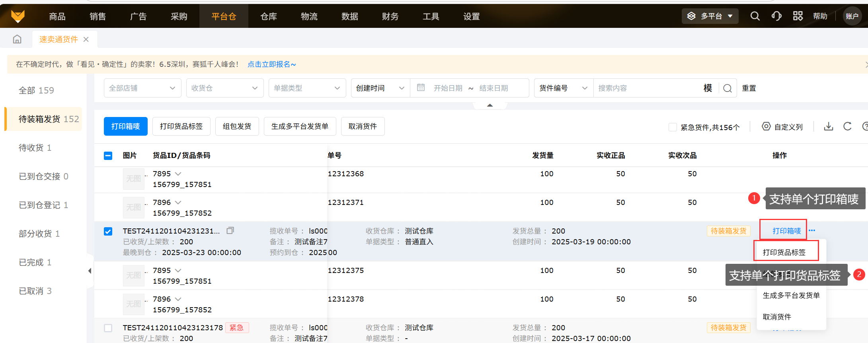
Task: Select 取消货件 from the dropdown menu
Action: 776,317
